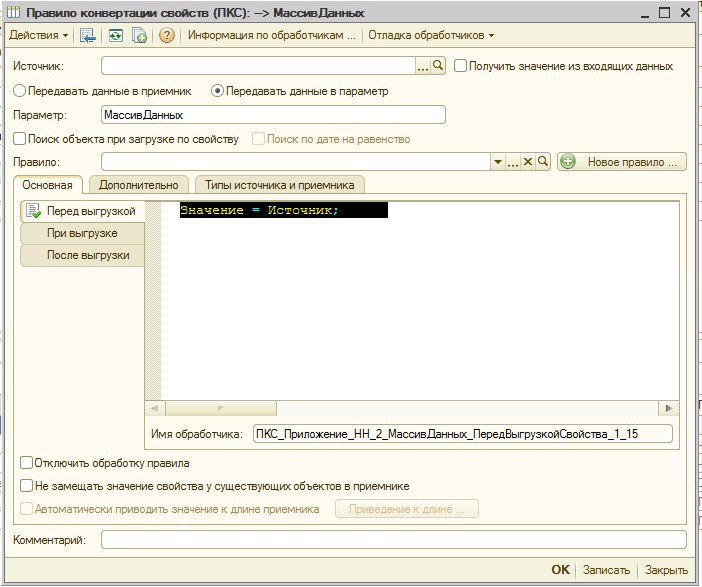This screenshot has height=587, width=702.
Task: Clear the Правило field with X
Action: (x=528, y=162)
